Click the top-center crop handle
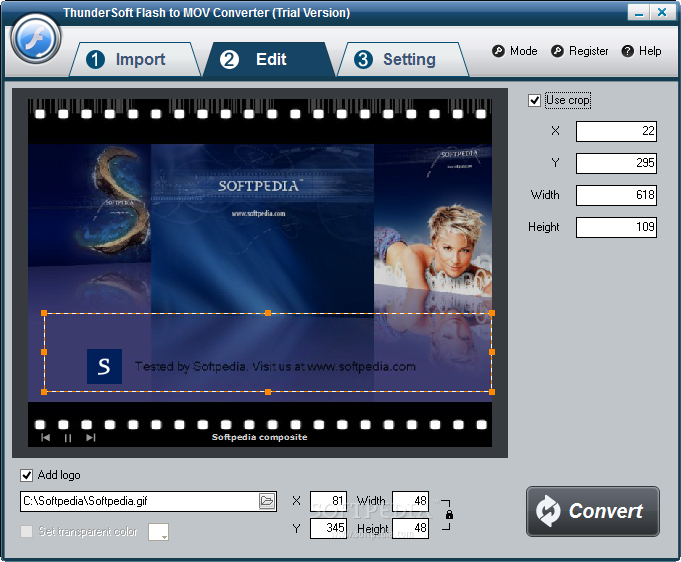Viewport: 681px width, 562px height. click(x=268, y=313)
